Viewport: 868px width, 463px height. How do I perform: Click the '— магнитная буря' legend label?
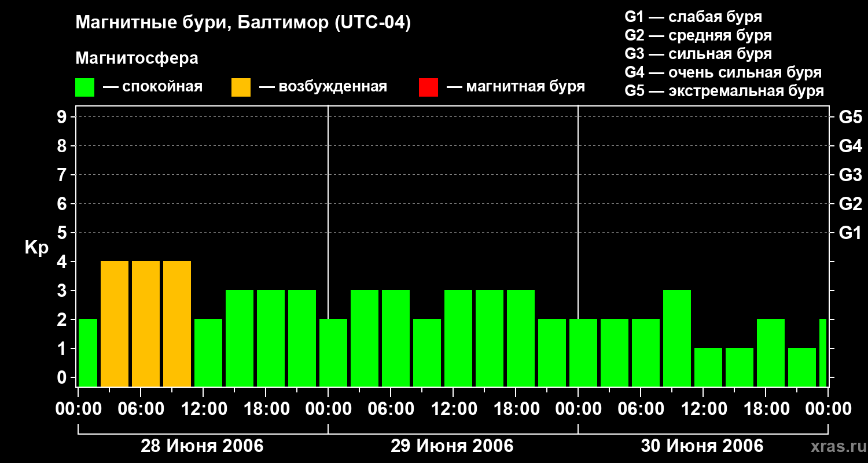[516, 87]
